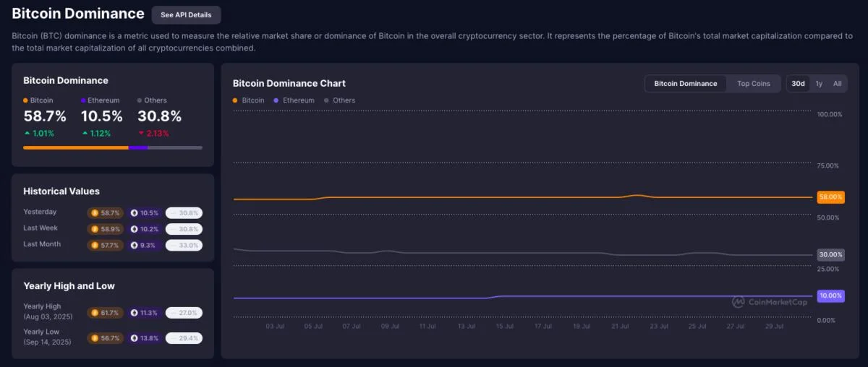
Task: Click the Yearly Low 13.8% Ethereum value
Action: (149, 338)
